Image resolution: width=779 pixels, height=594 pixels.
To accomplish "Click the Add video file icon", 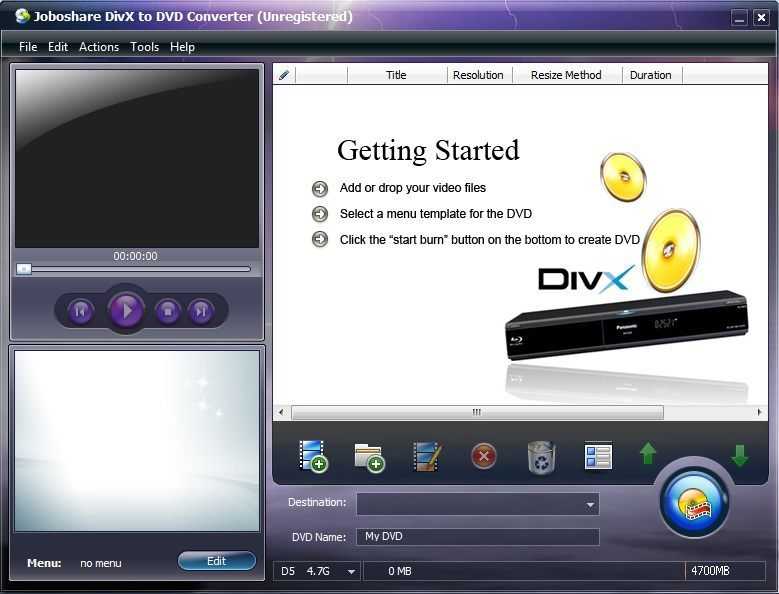I will [x=313, y=455].
